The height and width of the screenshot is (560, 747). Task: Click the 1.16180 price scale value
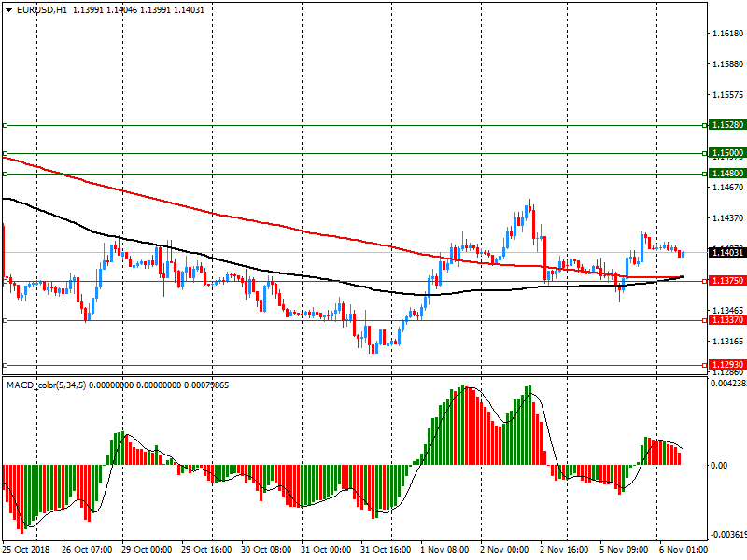point(728,34)
